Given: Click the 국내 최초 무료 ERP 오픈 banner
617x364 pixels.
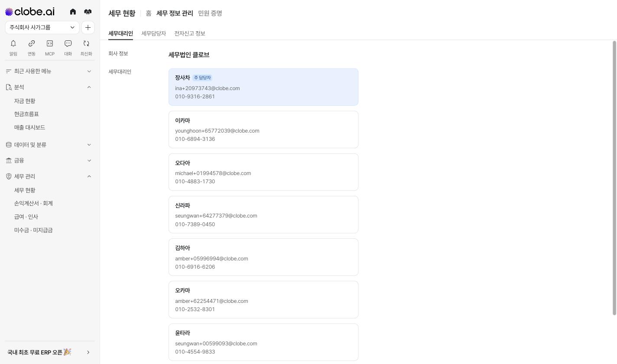Looking at the screenshot, I should point(50,352).
